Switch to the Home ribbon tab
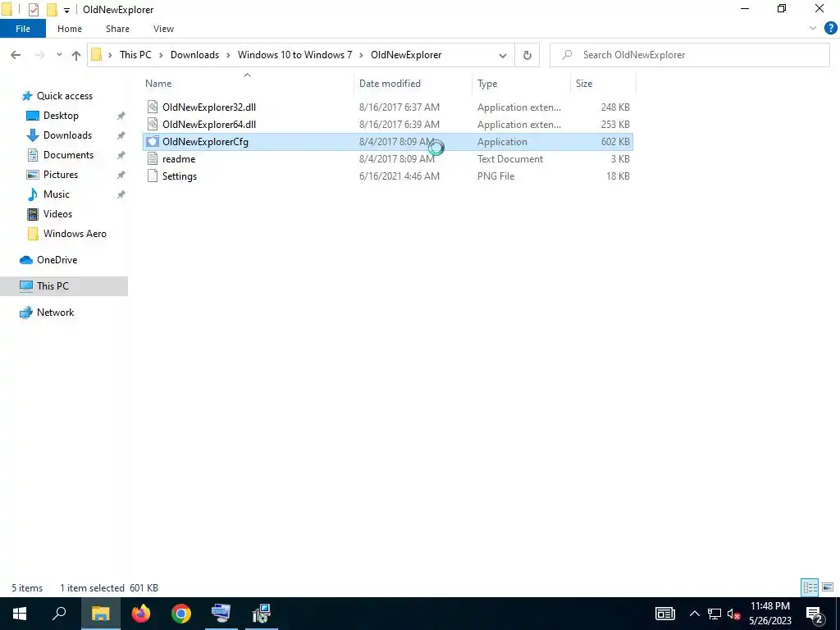 (70, 29)
